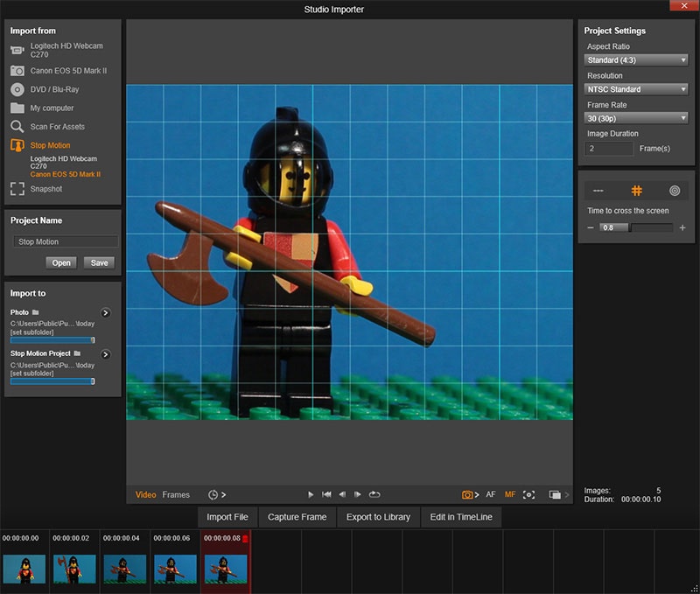Viewport: 700px width, 594px height.
Task: Switch to the Video view tab
Action: click(x=145, y=495)
